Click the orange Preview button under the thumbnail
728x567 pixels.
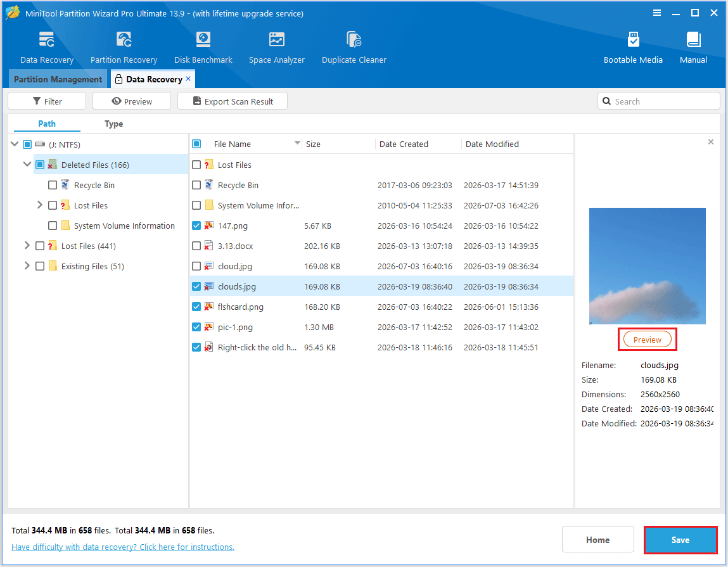click(647, 340)
